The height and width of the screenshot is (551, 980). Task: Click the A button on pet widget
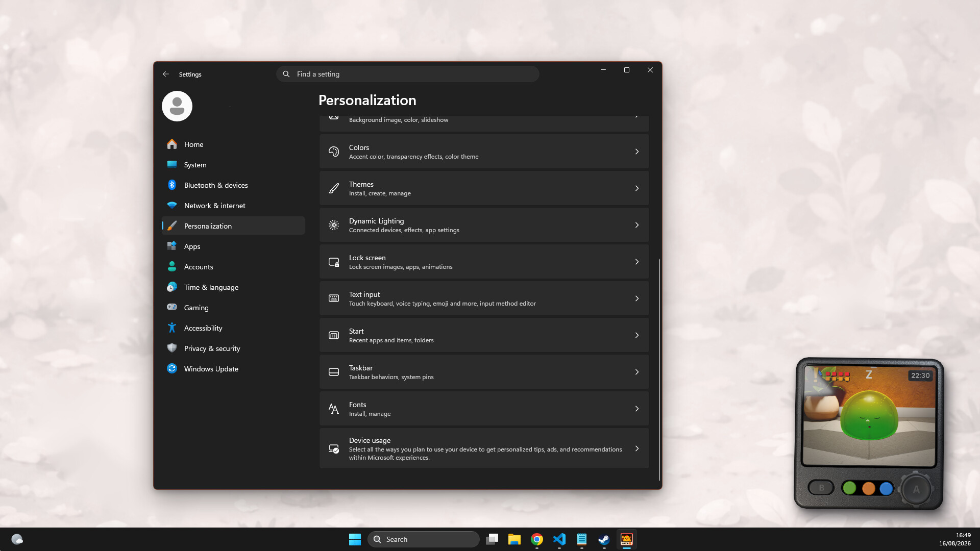click(x=916, y=489)
